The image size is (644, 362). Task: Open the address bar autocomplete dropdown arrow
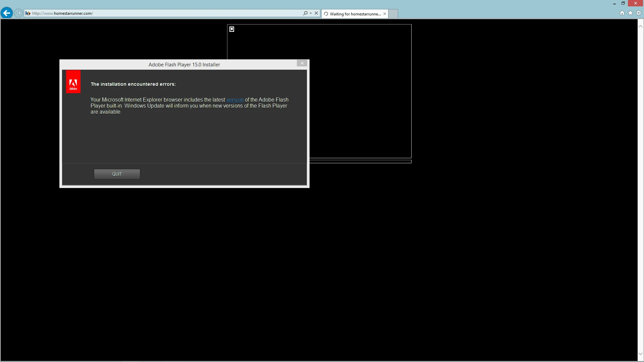311,13
